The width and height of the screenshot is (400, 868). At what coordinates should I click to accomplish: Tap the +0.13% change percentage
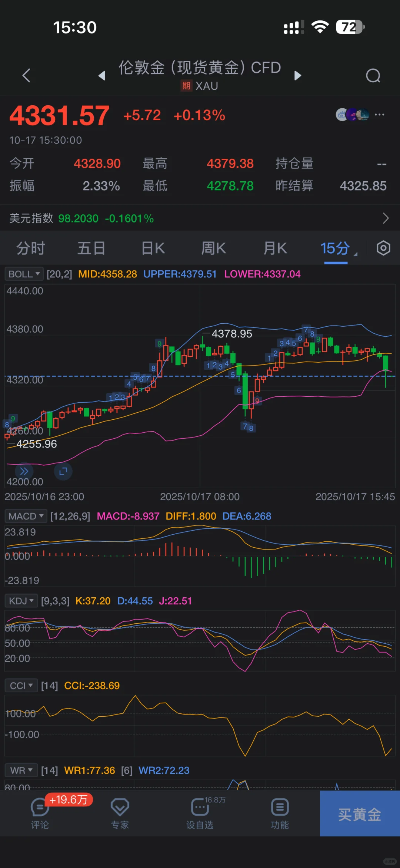click(199, 115)
